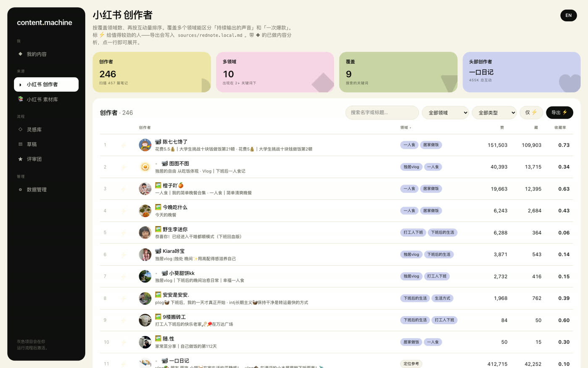Expand the 随.性 creator row
588x368 pixels.
pos(336,342)
